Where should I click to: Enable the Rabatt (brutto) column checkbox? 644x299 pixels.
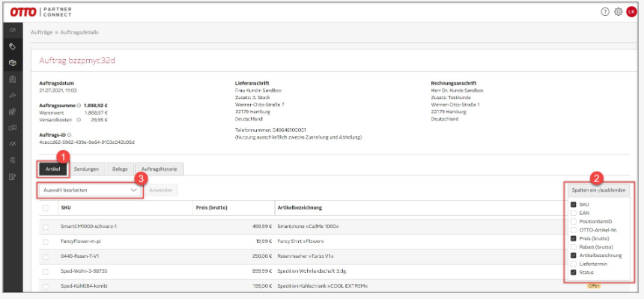[574, 247]
